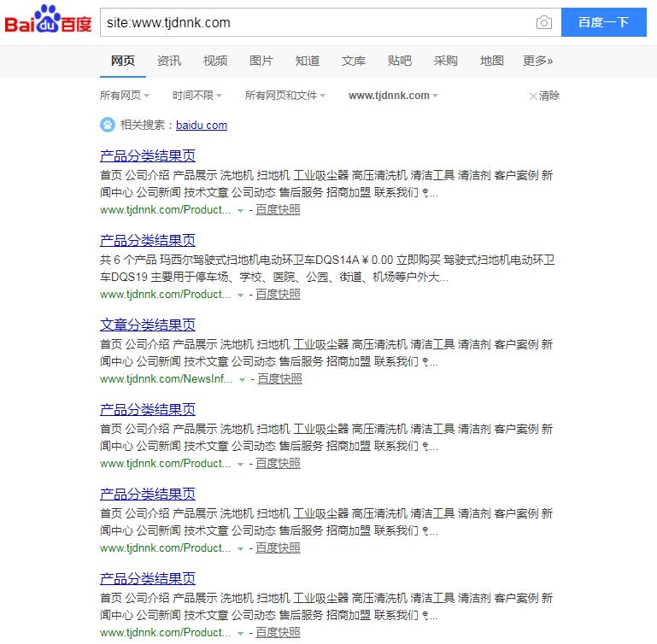The width and height of the screenshot is (657, 644).
Task: Open the 所有网页 filter dropdown
Action: pyautogui.click(x=125, y=96)
